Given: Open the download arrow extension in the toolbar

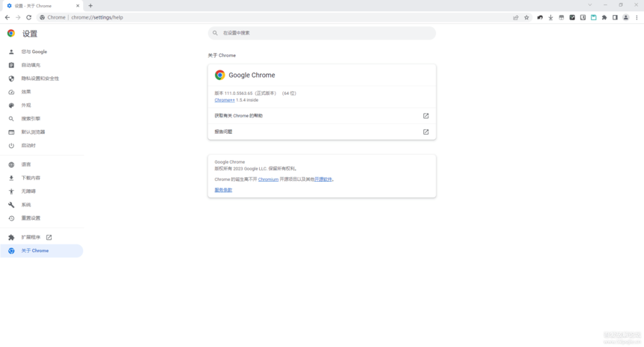Looking at the screenshot, I should point(550,18).
